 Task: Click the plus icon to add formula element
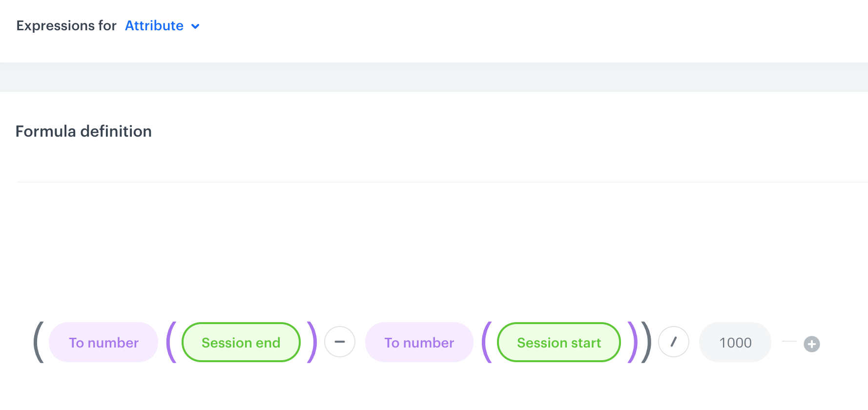point(811,344)
